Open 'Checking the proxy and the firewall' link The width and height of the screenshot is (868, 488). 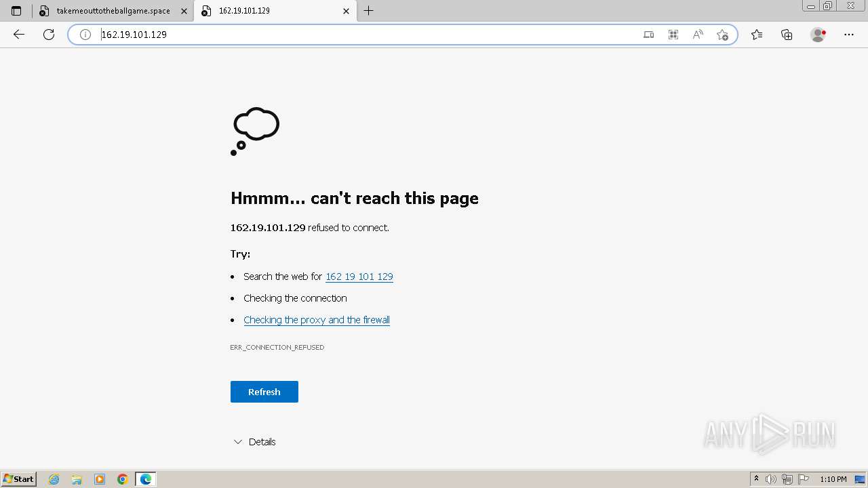click(317, 320)
